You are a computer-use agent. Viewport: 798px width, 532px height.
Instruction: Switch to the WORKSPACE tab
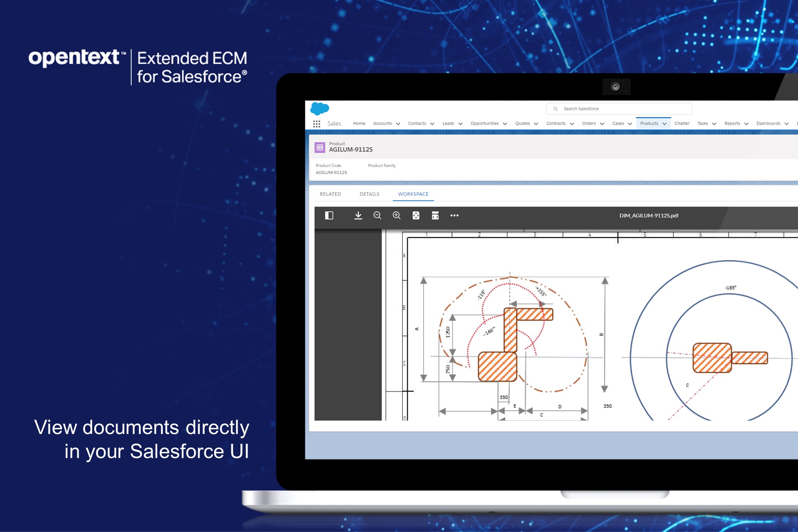tap(414, 194)
